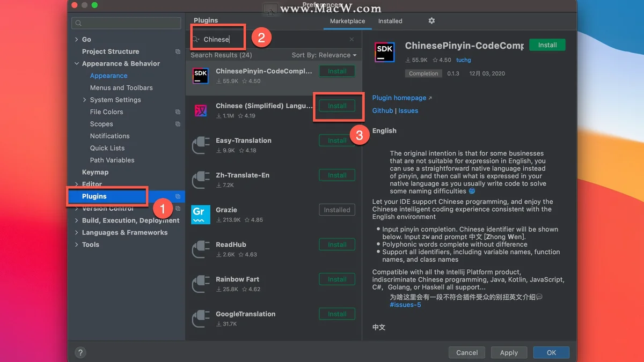This screenshot has width=644, height=362.
Task: Open Quick Lists settings
Action: [x=107, y=148]
